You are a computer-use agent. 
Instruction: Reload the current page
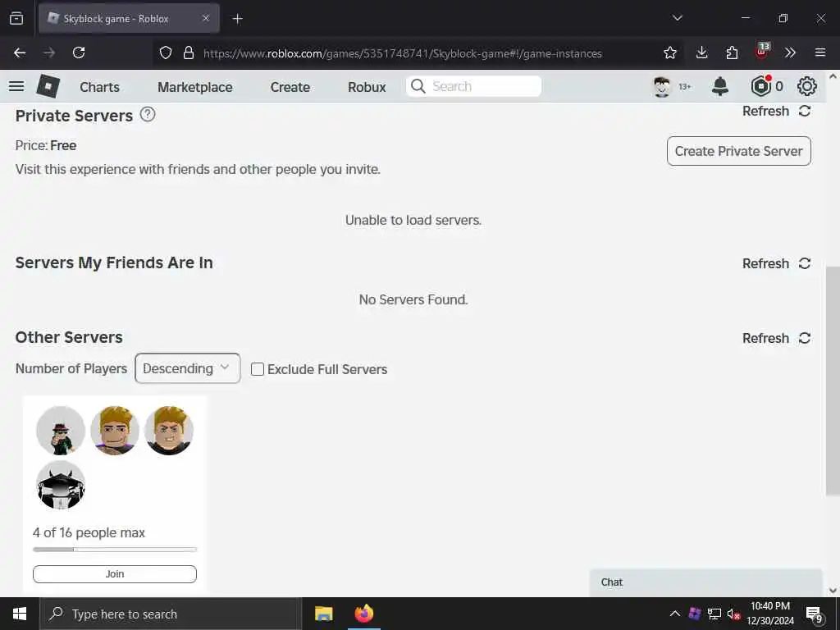[x=79, y=52]
